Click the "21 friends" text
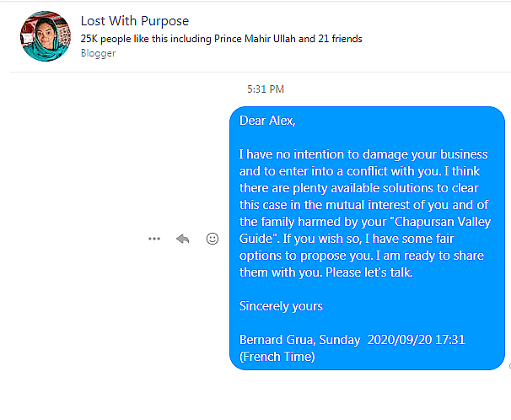511x420 pixels. click(x=342, y=39)
